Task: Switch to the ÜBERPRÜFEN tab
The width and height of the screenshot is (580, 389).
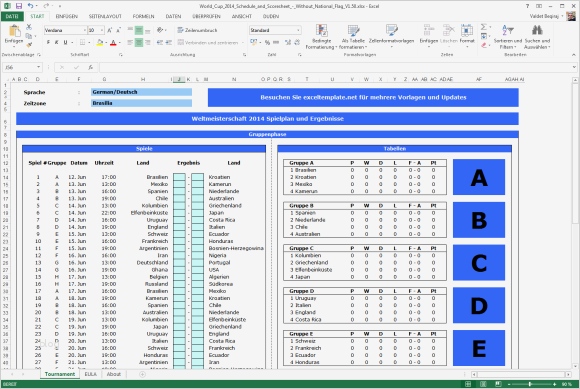Action: pyautogui.click(x=206, y=16)
